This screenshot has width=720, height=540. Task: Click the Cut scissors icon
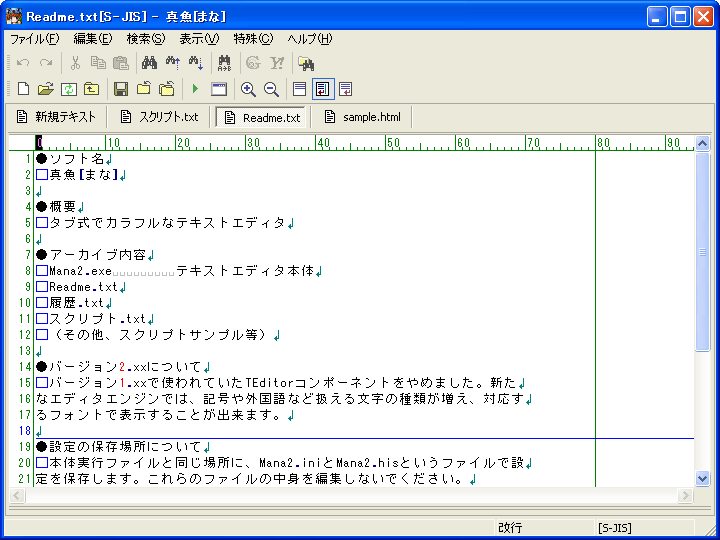tap(75, 63)
